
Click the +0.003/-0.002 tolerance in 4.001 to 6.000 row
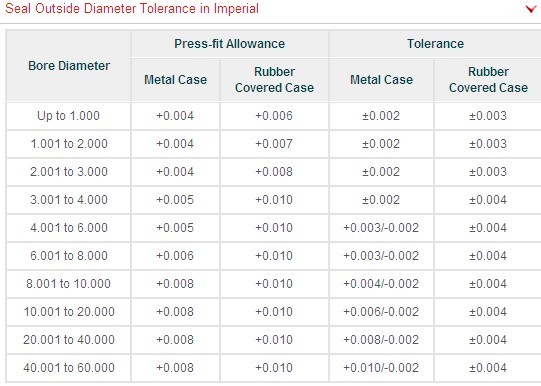(381, 228)
